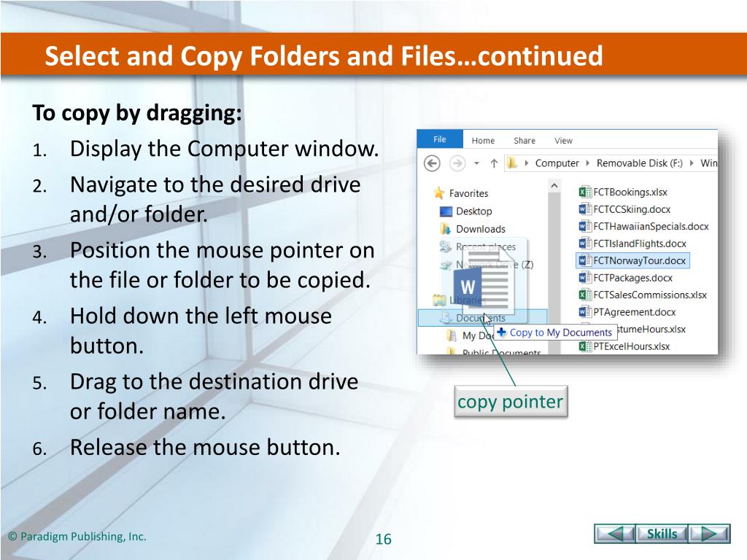Select file name FCTNorwayTour.docx
The height and width of the screenshot is (560, 747).
pos(639,260)
